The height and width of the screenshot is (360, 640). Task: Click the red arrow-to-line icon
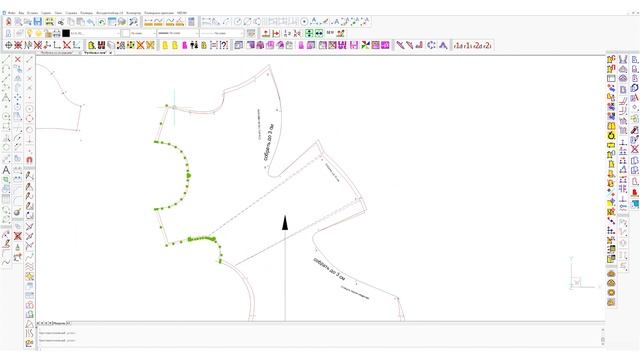coord(276,33)
